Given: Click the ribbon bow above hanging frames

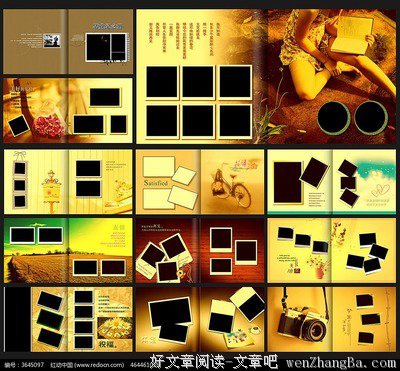Looking at the screenshot, I should point(20,155).
